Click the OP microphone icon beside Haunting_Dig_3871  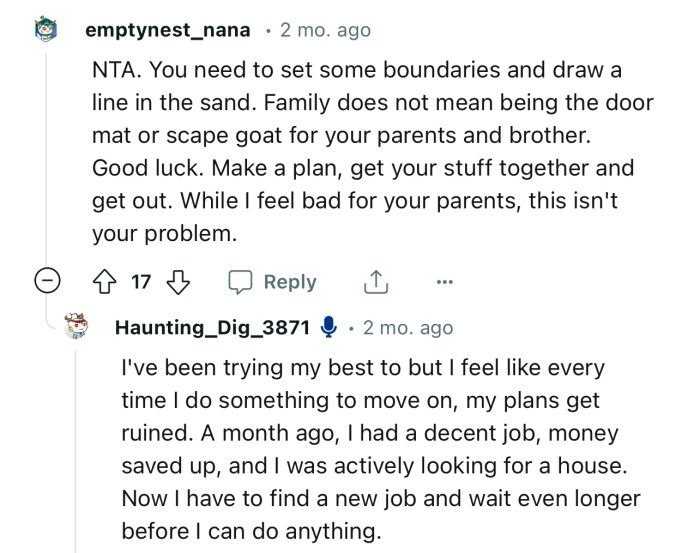327,328
